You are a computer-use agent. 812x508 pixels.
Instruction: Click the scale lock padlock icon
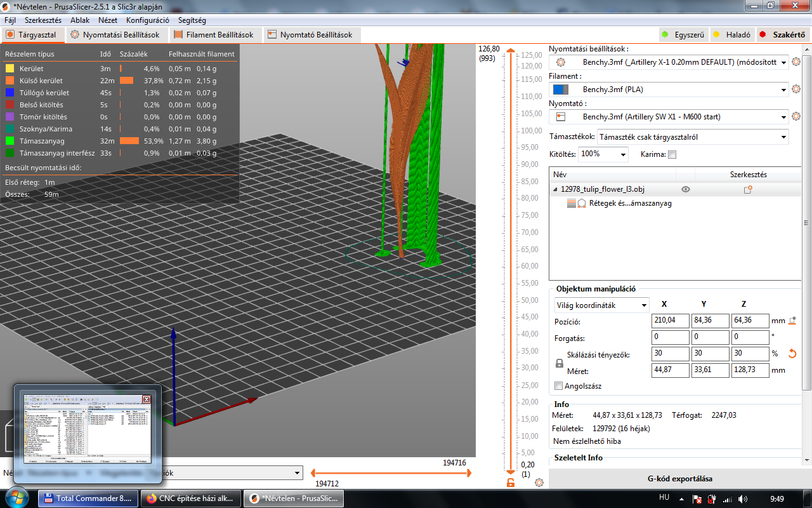tap(560, 363)
